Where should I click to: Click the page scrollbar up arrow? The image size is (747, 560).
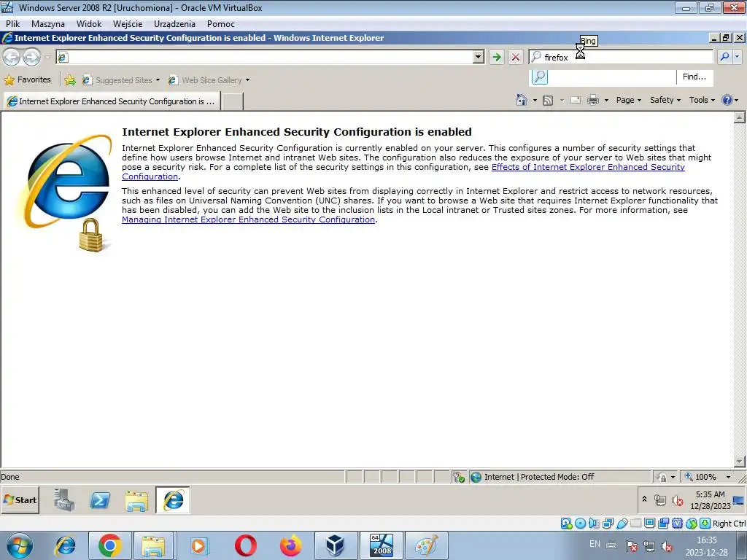(x=740, y=117)
